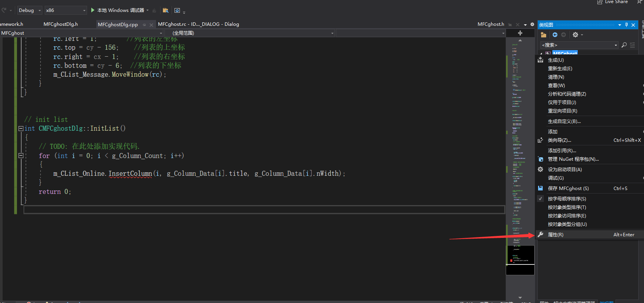Click the pin icon on Class View panel
The image size is (644, 303).
pos(626,25)
